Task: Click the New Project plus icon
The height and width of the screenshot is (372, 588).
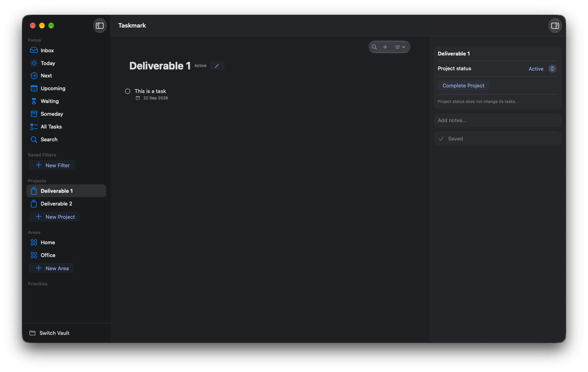Action: tap(39, 217)
